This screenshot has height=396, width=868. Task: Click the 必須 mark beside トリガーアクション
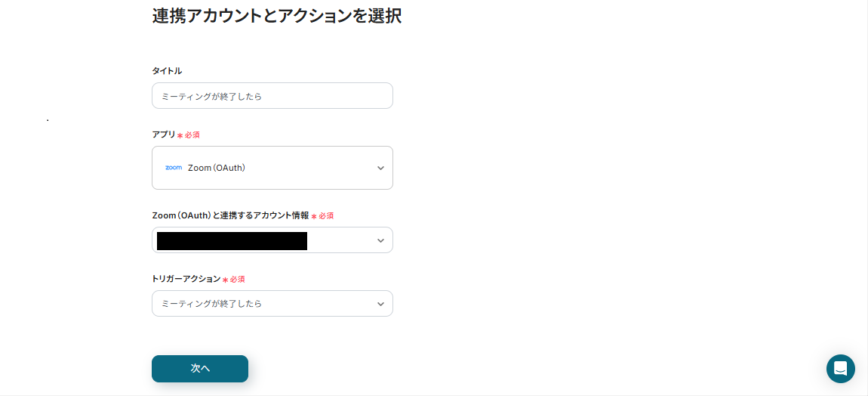click(237, 280)
